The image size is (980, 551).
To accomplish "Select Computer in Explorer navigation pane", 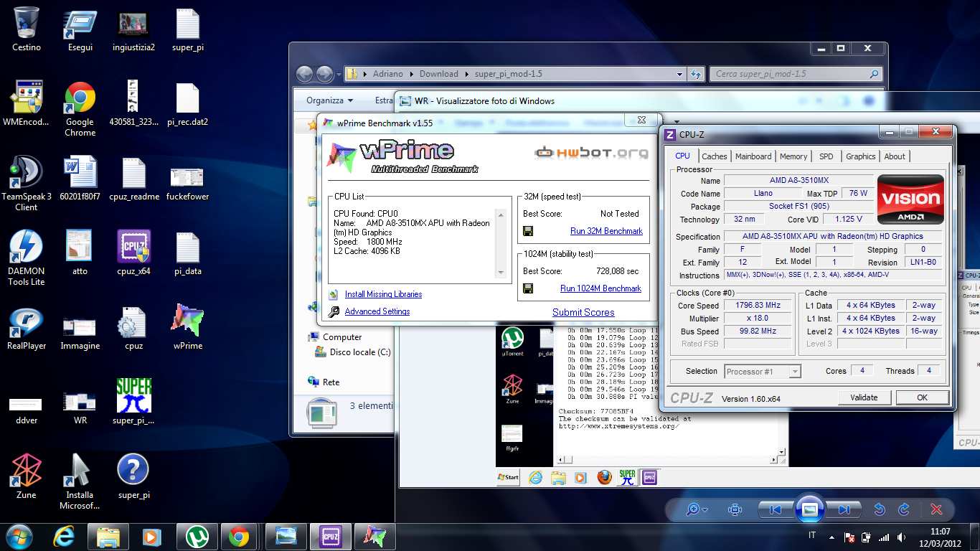I will (x=335, y=337).
